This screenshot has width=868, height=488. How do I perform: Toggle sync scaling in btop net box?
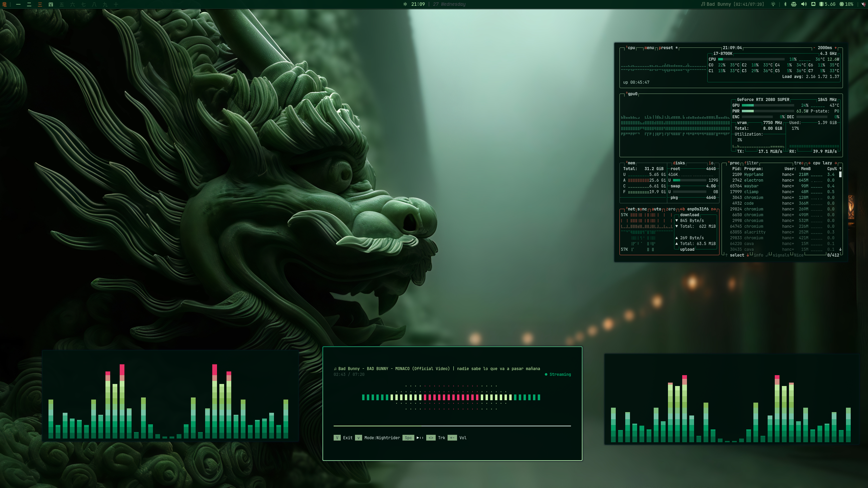click(642, 209)
